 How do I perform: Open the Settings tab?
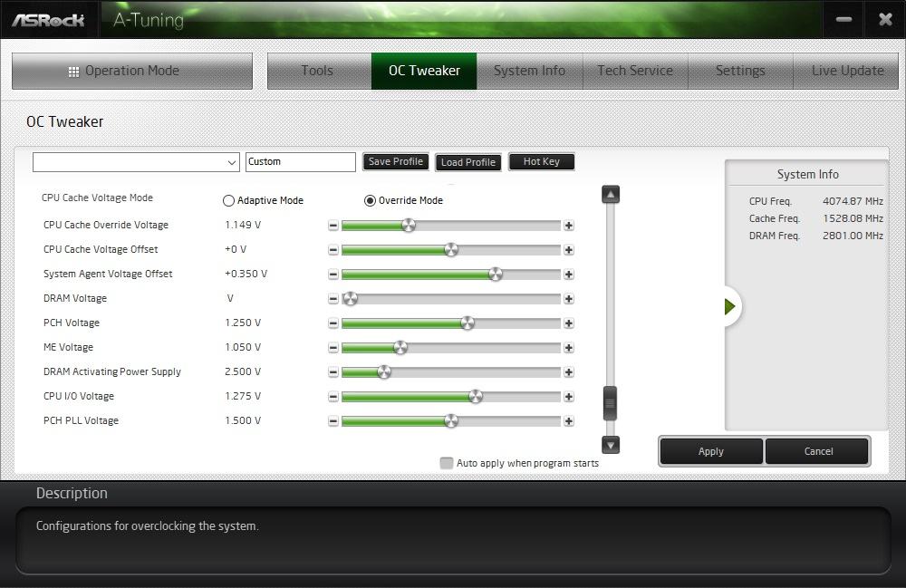[740, 71]
